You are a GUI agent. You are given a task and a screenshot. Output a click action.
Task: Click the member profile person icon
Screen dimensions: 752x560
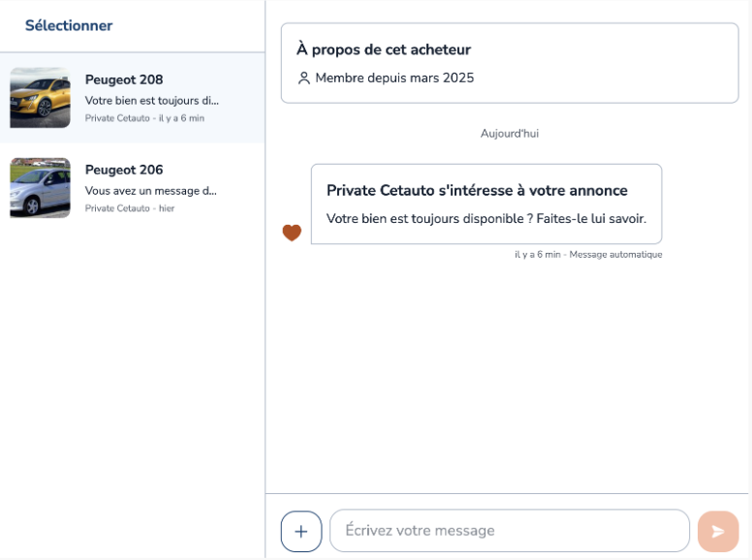click(303, 78)
